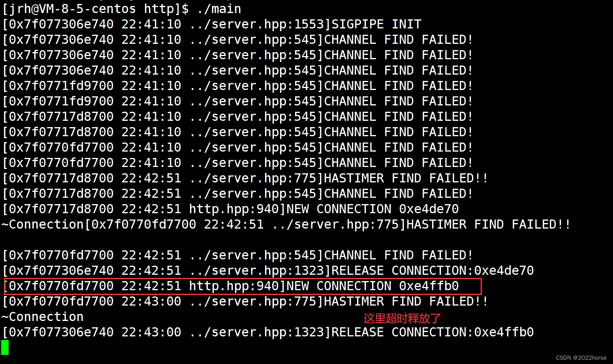Click the first log line from thread 0x7f0771fd9700
The width and height of the screenshot is (613, 364).
coord(237,86)
